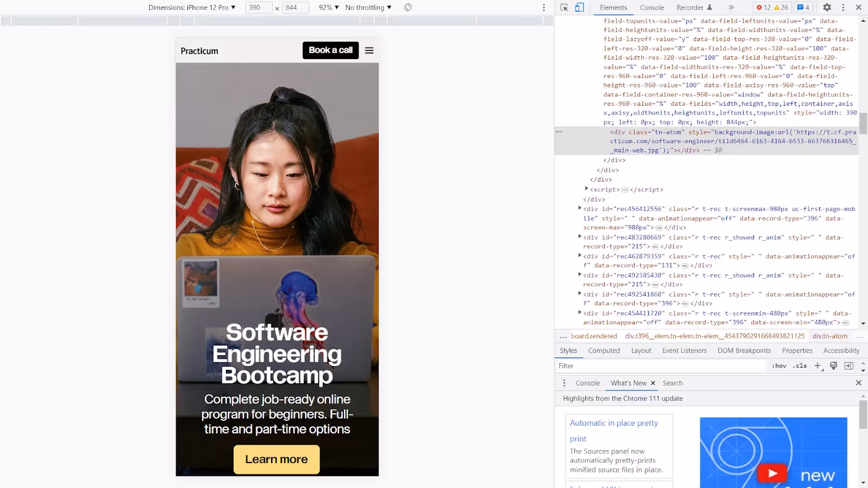Open the Layout tab
The image size is (868, 488).
coord(641,351)
